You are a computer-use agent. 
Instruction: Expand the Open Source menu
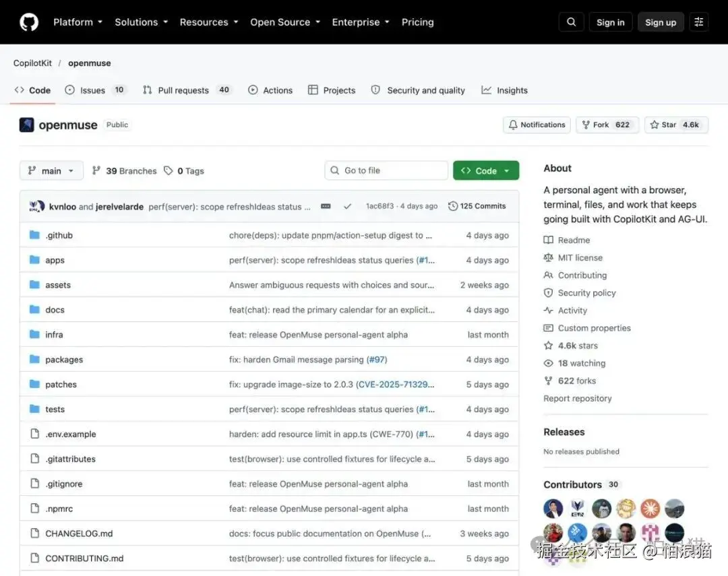point(285,22)
